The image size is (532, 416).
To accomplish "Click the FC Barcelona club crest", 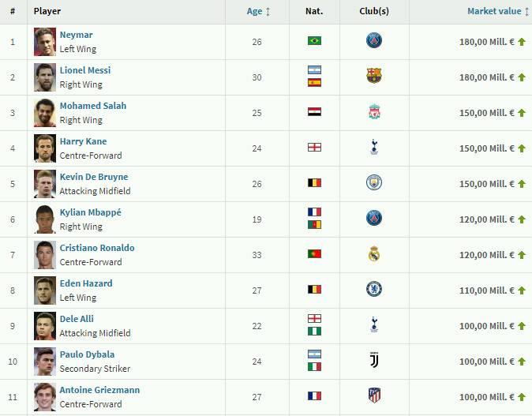I will tap(374, 77).
